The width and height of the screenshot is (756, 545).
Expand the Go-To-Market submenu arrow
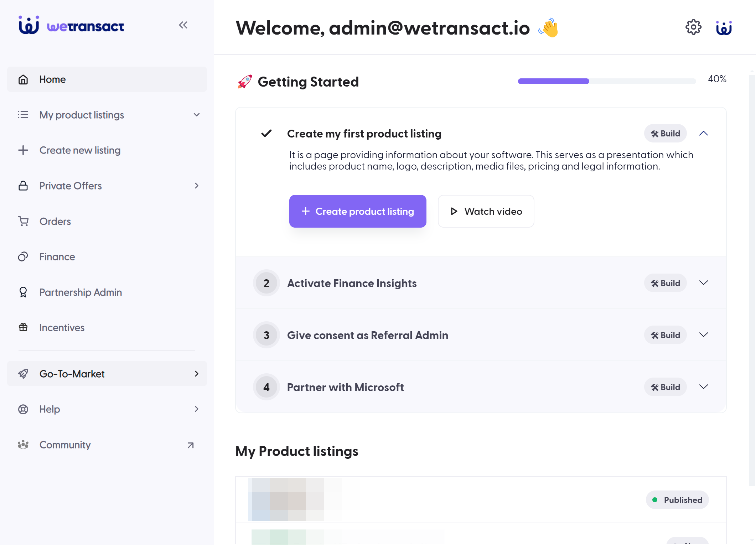pyautogui.click(x=197, y=374)
